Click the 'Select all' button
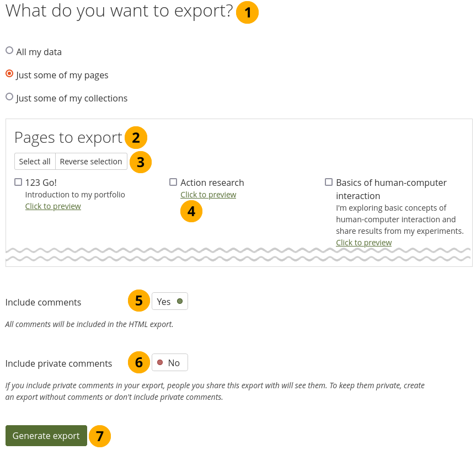The width and height of the screenshot is (476, 450). click(35, 162)
